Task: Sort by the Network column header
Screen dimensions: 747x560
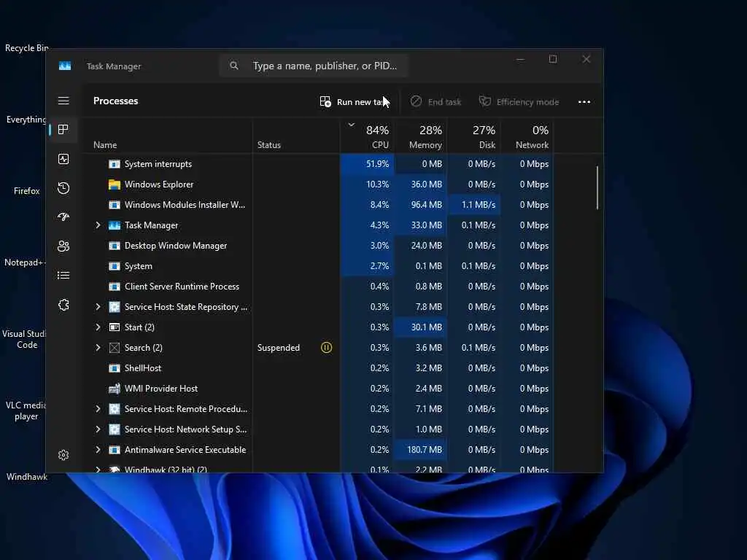Action: [527, 136]
